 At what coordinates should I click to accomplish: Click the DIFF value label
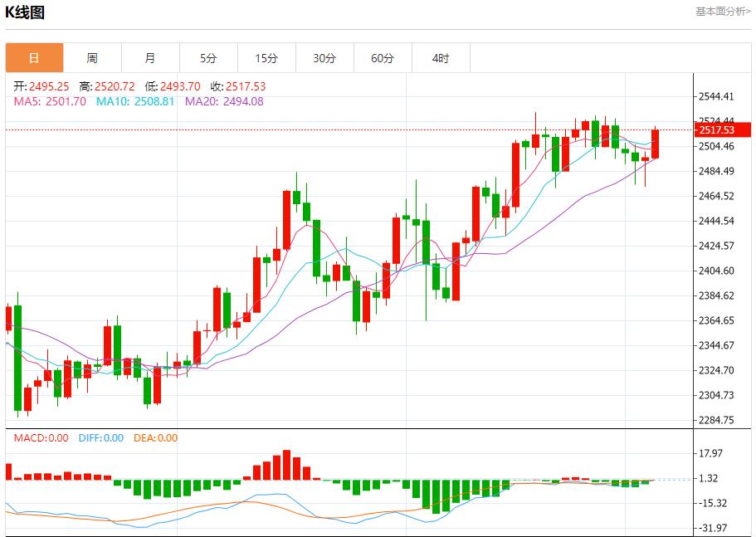(100, 438)
